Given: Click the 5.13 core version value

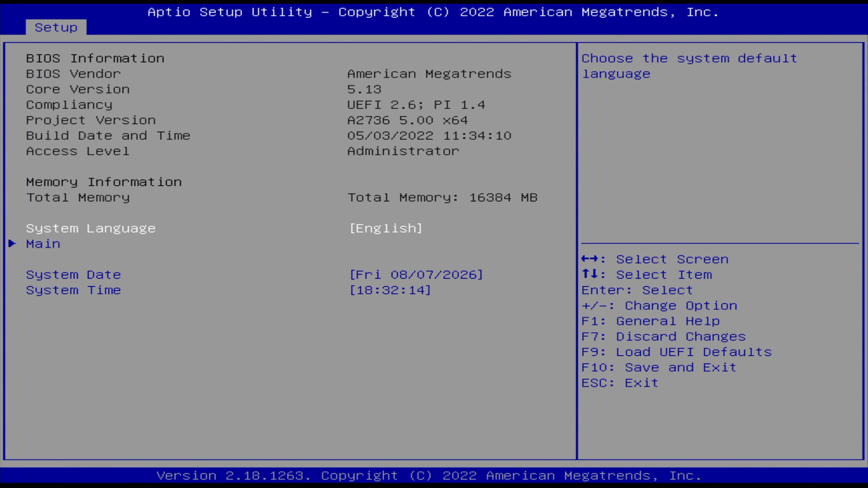Looking at the screenshot, I should click(x=364, y=90).
